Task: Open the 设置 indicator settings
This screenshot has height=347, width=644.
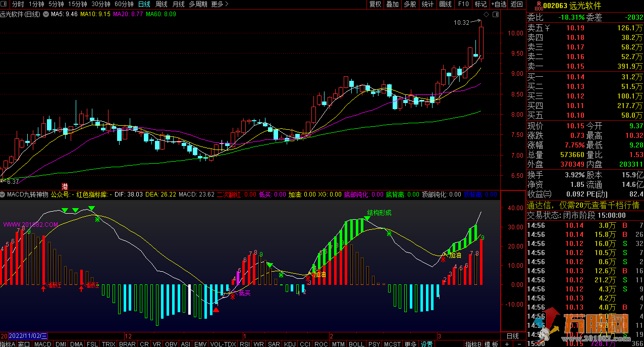Action: coord(427,343)
